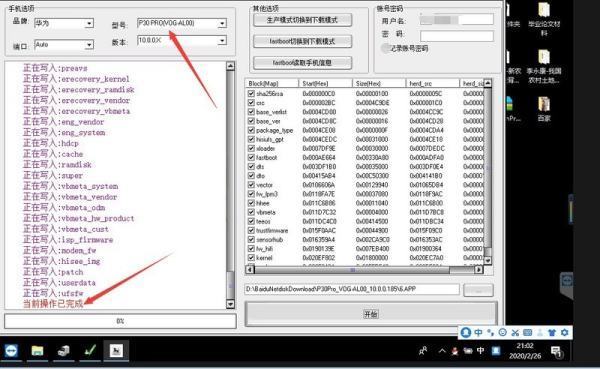The image size is (600, 369).
Task: Click the green checkmark taskbar app
Action: (x=90, y=351)
